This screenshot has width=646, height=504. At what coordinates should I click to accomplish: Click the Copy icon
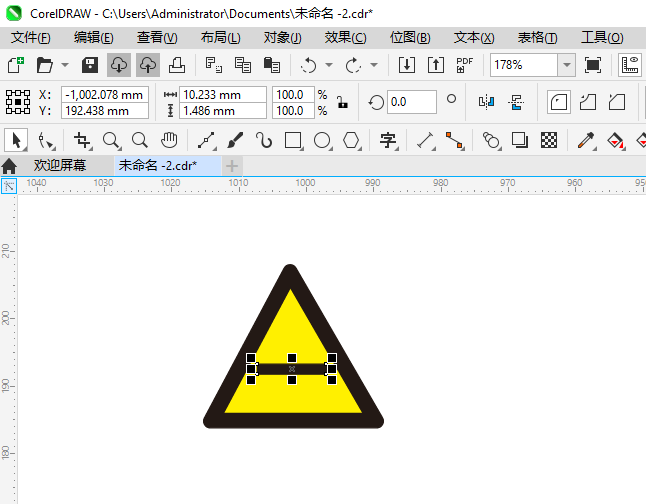(243, 65)
